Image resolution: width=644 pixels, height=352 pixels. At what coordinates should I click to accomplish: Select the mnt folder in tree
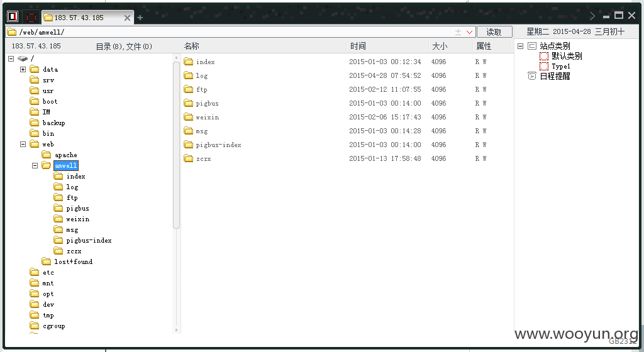pyautogui.click(x=42, y=283)
